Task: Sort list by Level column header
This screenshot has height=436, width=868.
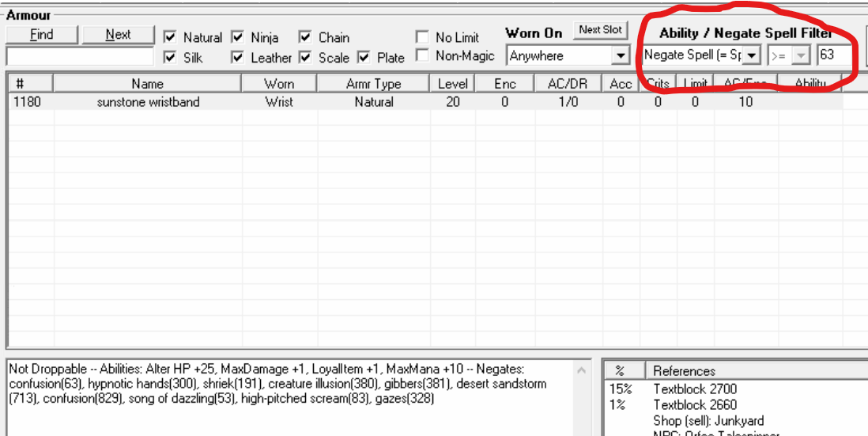Action: tap(452, 84)
